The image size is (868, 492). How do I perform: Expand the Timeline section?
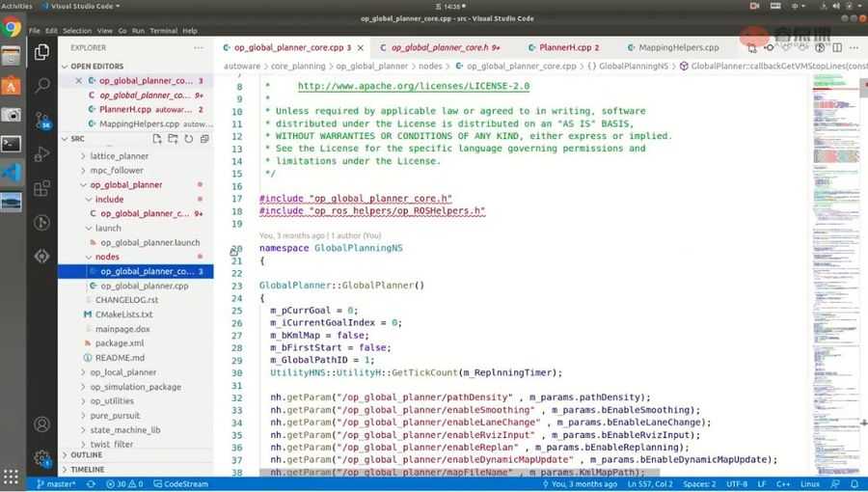pos(88,469)
